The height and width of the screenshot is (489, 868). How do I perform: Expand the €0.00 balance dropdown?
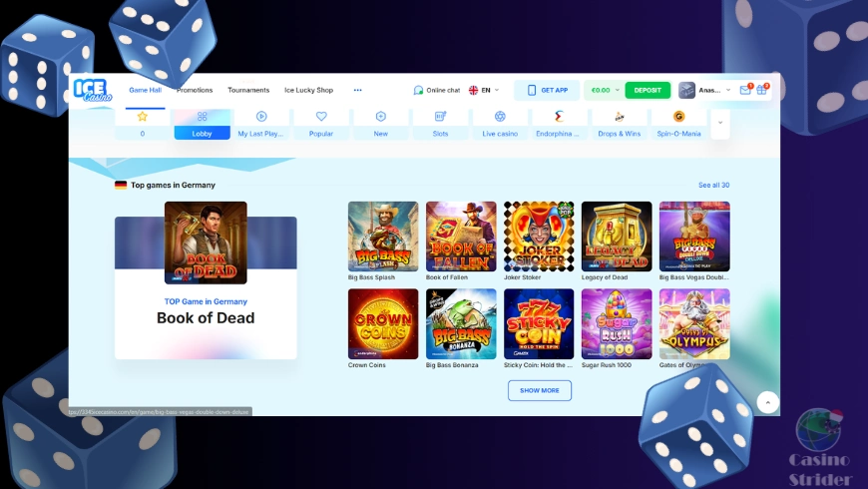tap(605, 90)
